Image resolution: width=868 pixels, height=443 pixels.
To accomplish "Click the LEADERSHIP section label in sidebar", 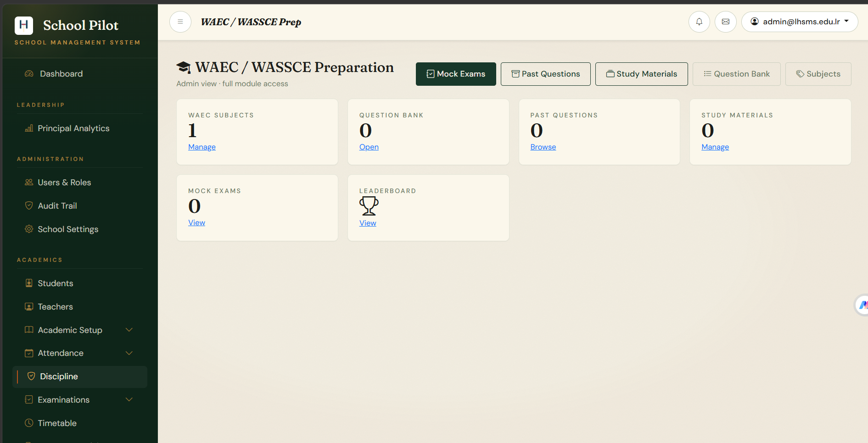I will pos(40,105).
